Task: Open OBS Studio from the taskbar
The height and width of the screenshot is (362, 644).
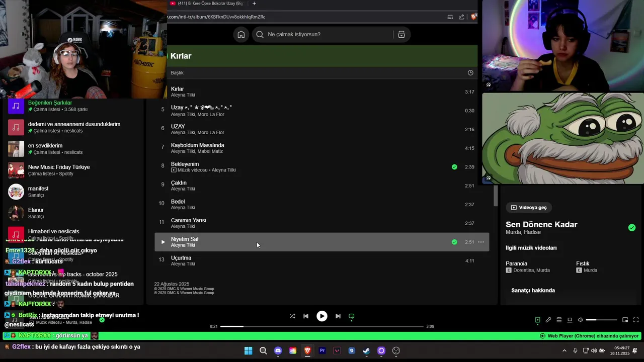Action: point(396,351)
